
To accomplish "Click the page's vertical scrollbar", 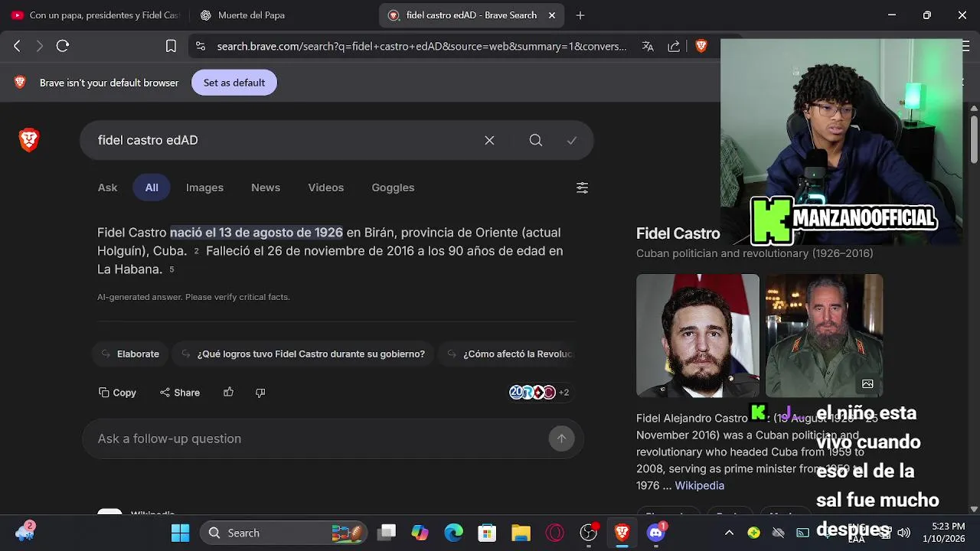I will click(x=974, y=139).
